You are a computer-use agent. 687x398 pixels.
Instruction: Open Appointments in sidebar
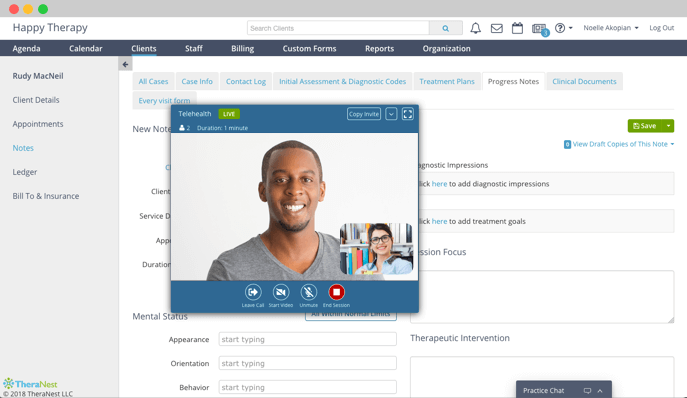[x=38, y=124]
